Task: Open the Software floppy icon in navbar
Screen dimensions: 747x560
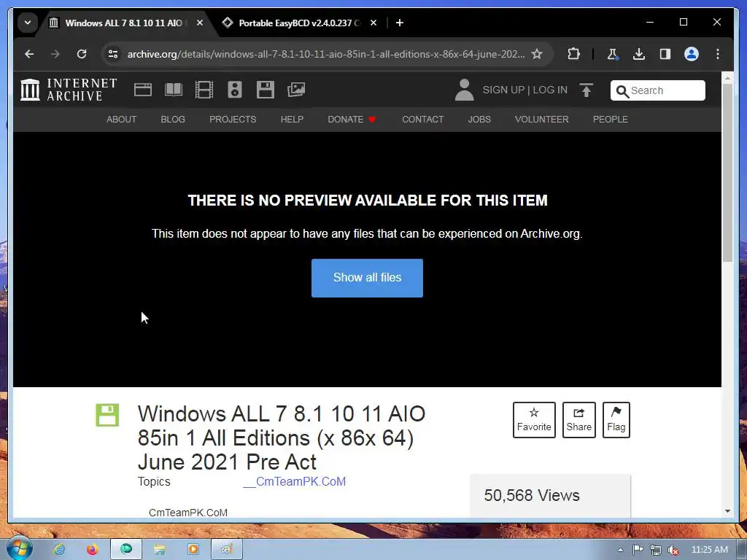Action: 266,90
